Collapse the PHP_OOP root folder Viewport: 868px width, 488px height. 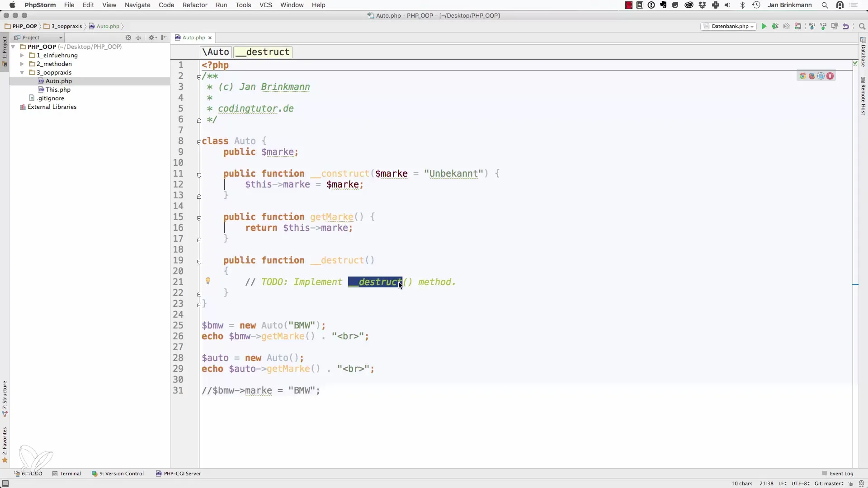(14, 47)
